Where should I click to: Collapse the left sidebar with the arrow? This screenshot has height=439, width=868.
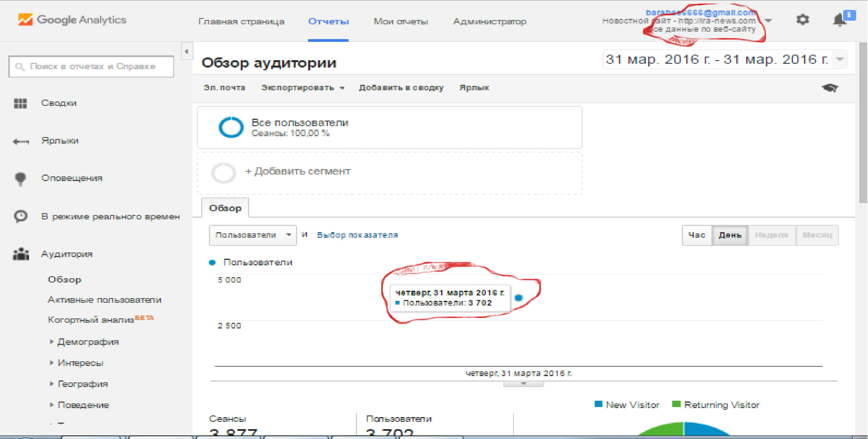(187, 51)
